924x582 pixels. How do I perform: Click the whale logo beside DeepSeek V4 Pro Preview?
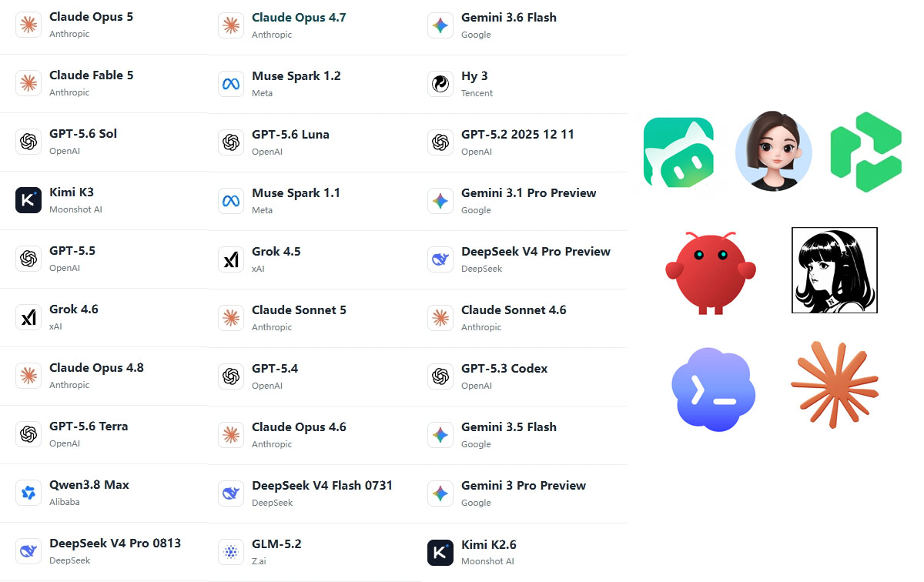(440, 259)
